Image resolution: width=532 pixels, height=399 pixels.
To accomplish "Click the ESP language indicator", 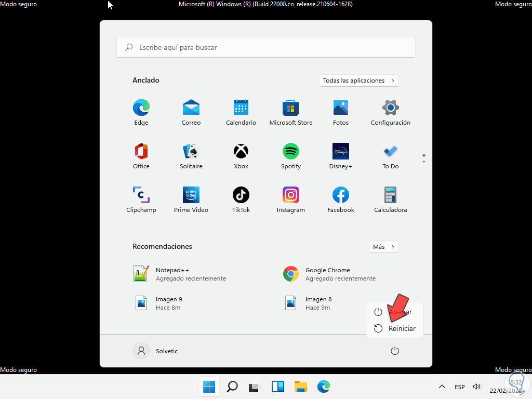I will click(460, 387).
